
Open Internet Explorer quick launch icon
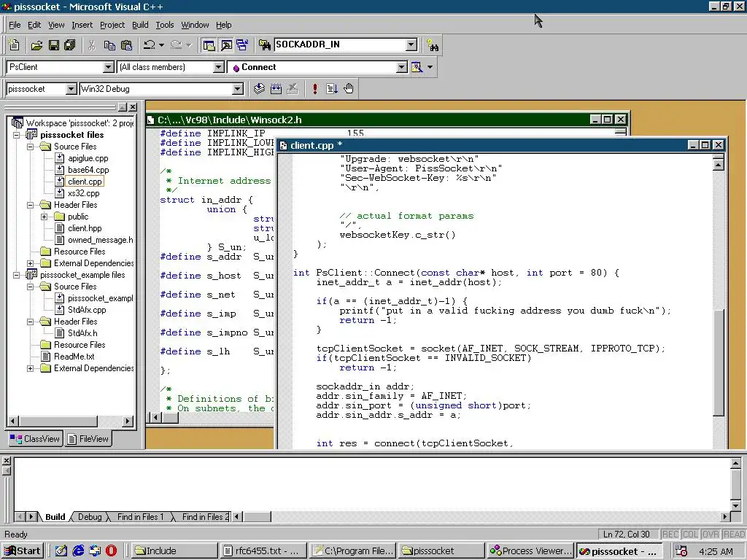pyautogui.click(x=78, y=551)
